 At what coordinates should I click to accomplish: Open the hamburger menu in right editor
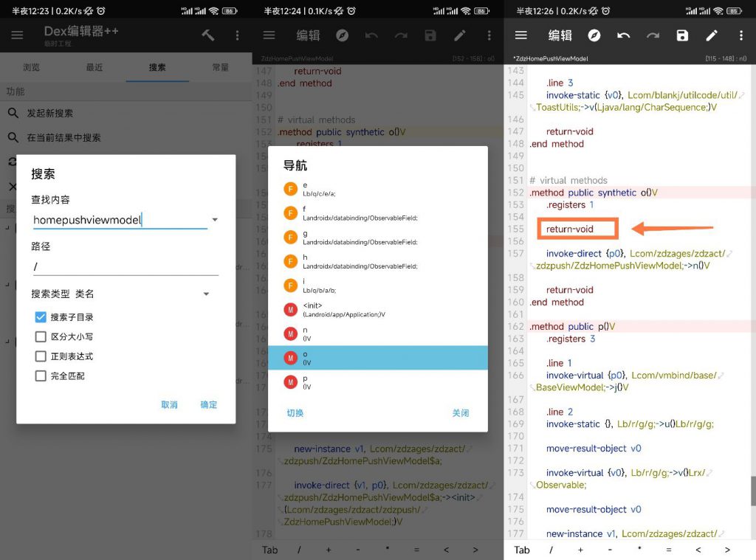pyautogui.click(x=521, y=35)
